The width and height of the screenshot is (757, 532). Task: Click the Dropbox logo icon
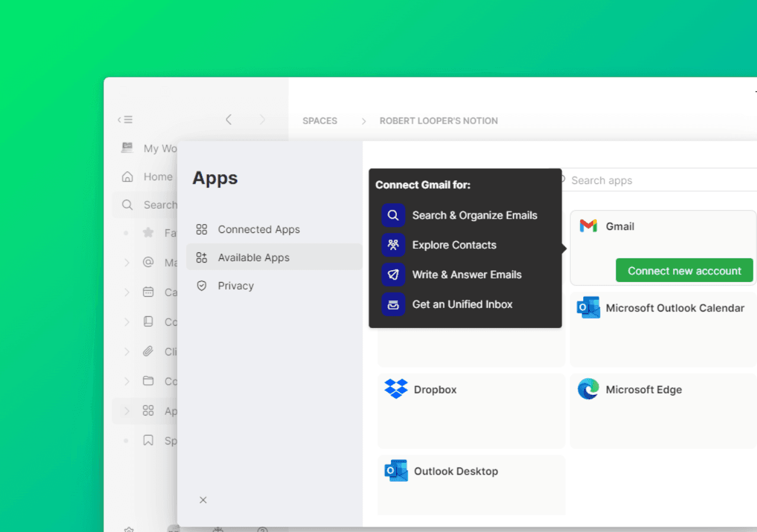tap(396, 389)
